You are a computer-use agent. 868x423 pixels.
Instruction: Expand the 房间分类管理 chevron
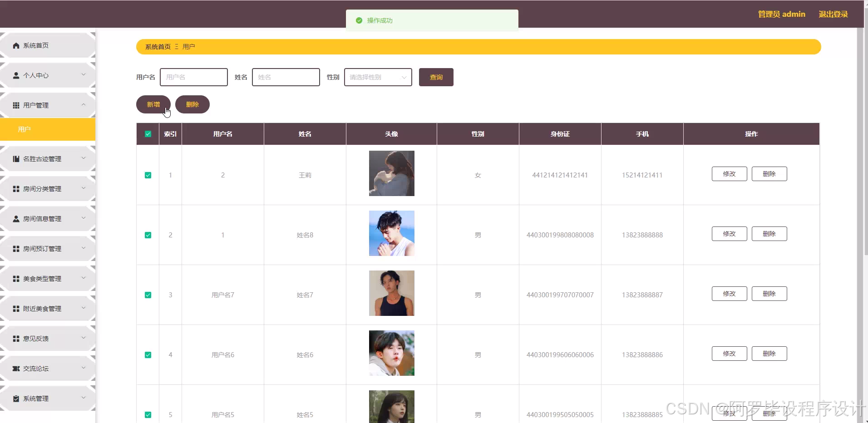[84, 188]
